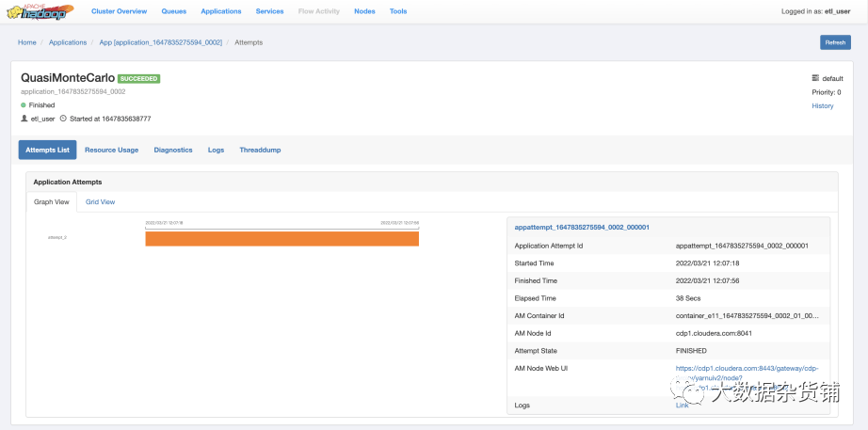Click the Application Attempts panel heading
The height and width of the screenshot is (430, 868).
coord(68,183)
